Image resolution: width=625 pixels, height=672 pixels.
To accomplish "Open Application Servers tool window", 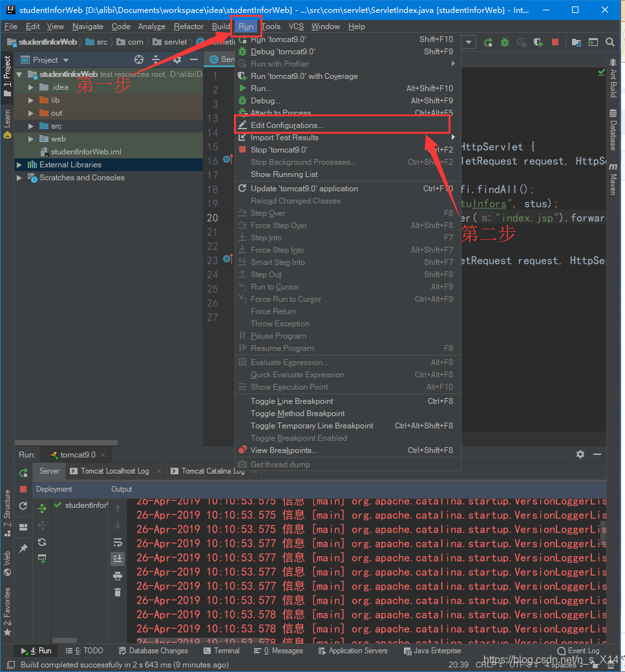I will [353, 651].
